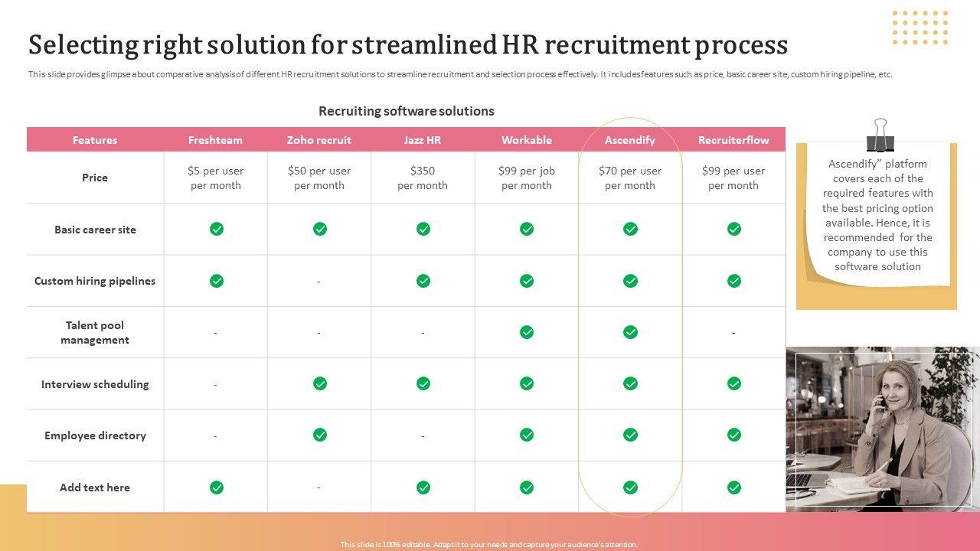Select the Ascendify check mark for Custom hiring pipelines
The image size is (980, 551).
[x=630, y=281]
